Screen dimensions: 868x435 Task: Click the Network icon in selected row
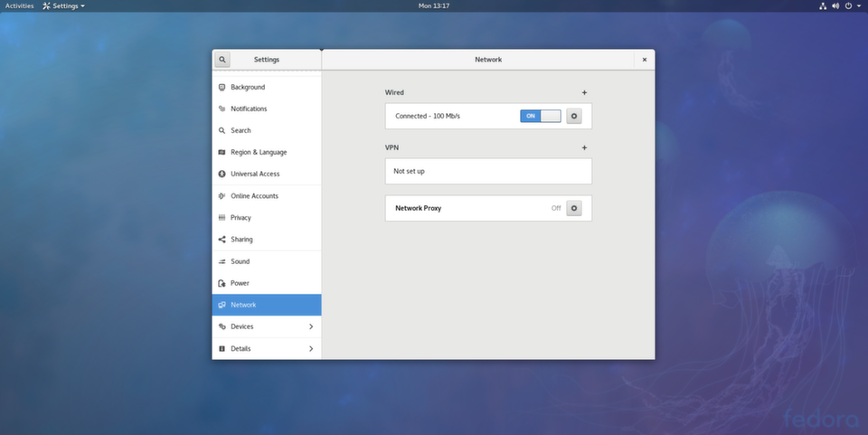(222, 305)
